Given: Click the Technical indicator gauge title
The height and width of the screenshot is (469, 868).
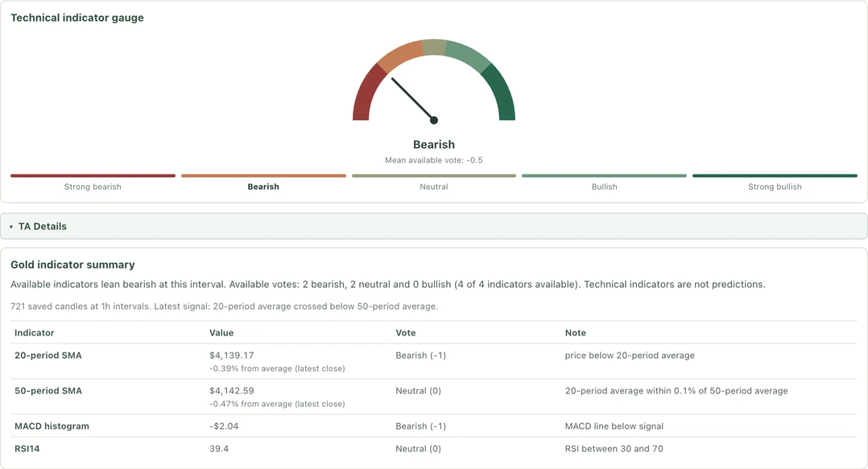Looking at the screenshot, I should pyautogui.click(x=77, y=18).
